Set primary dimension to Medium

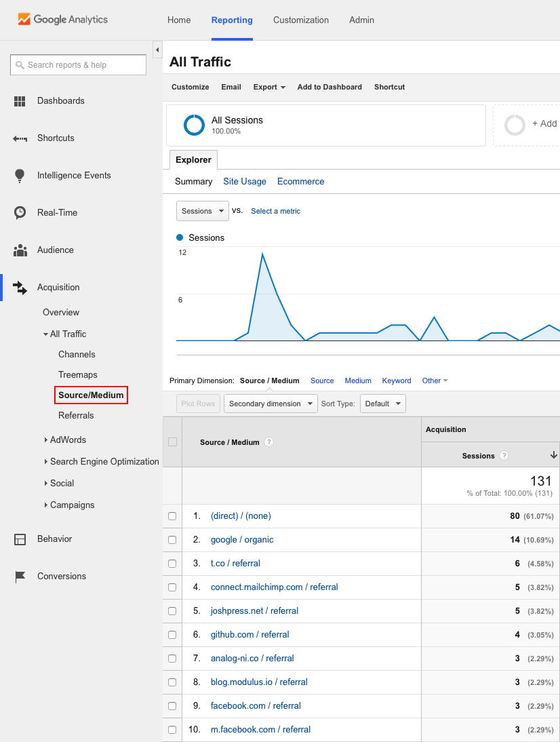[x=358, y=380]
